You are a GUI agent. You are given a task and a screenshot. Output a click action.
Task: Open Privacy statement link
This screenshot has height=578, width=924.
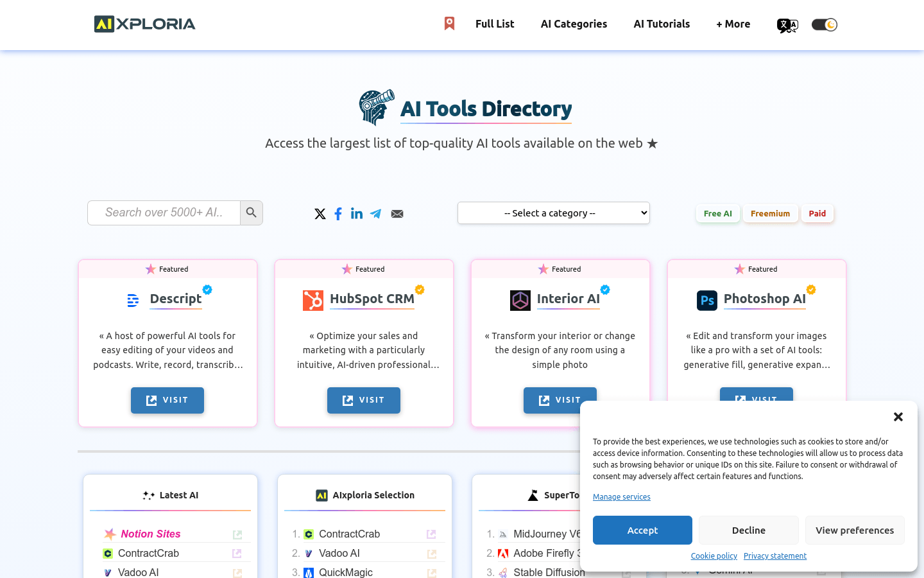(x=775, y=556)
